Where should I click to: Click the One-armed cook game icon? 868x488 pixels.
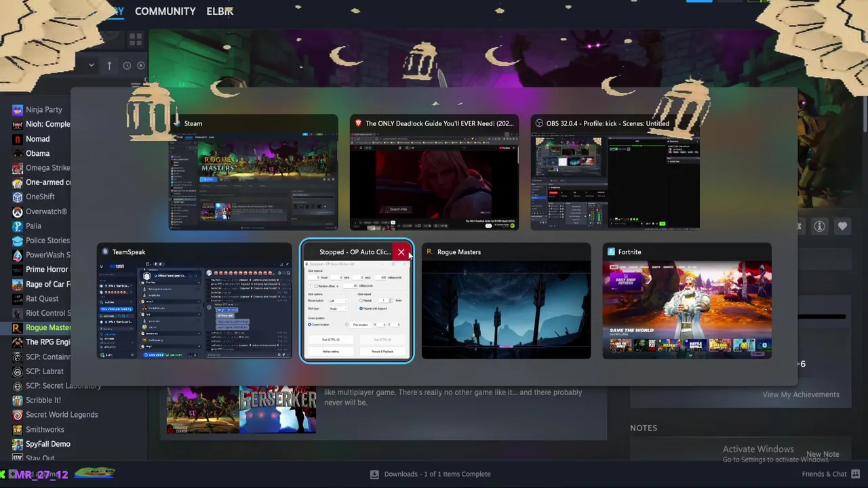pyautogui.click(x=18, y=182)
